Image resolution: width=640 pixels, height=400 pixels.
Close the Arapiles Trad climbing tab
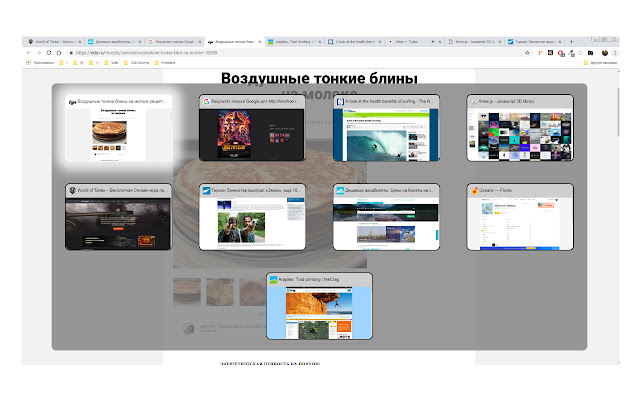[320, 42]
